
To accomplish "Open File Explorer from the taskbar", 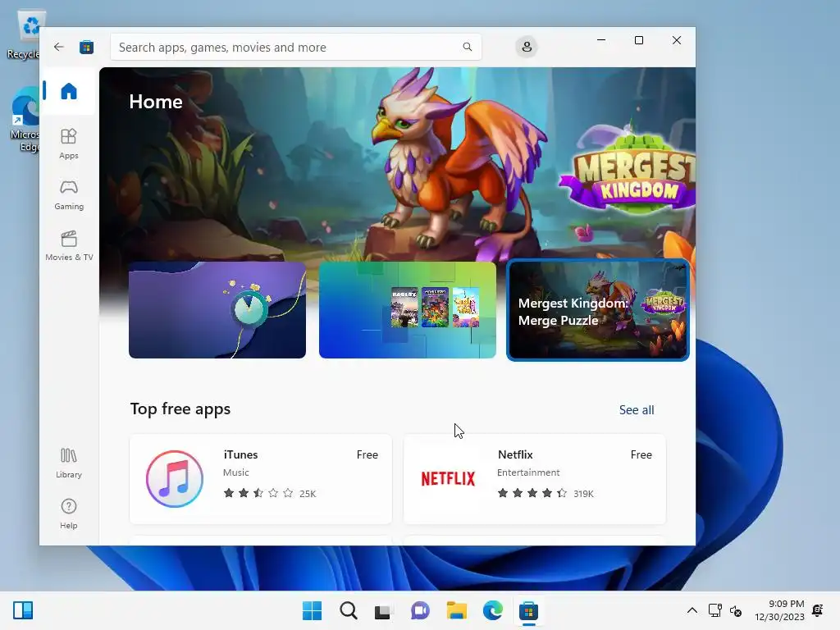I will pos(456,610).
